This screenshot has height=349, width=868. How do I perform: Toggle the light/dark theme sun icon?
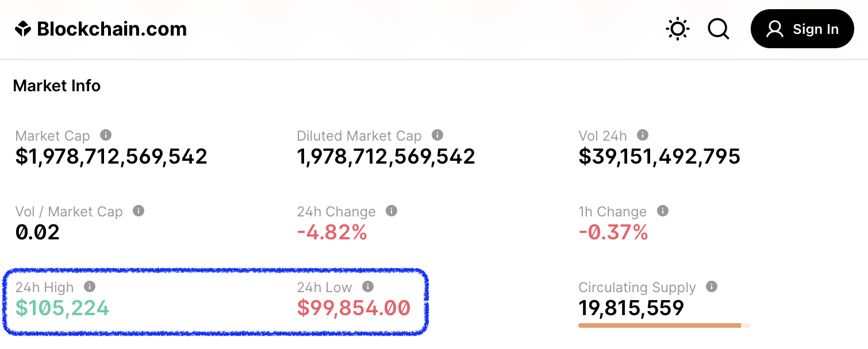point(678,29)
